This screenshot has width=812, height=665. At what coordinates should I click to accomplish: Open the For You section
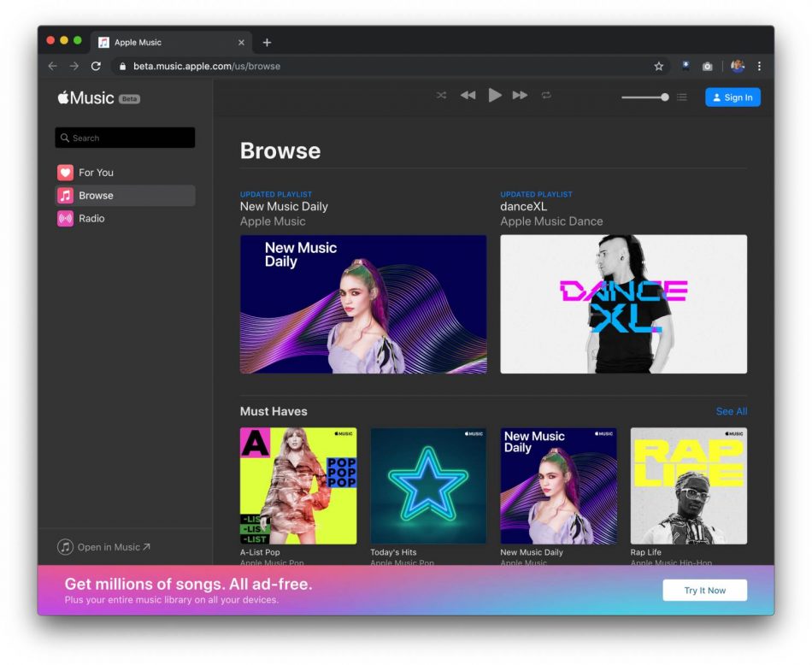[125, 173]
